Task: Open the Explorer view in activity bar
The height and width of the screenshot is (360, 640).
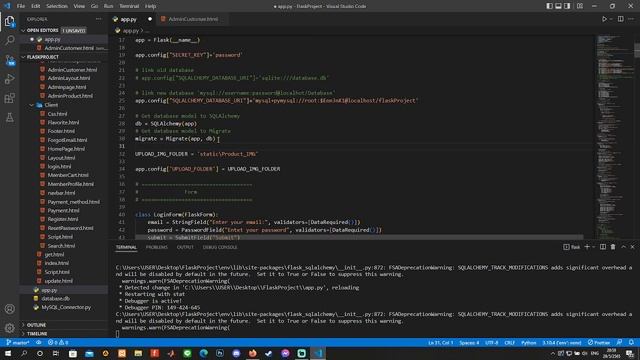Action: pyautogui.click(x=9, y=21)
